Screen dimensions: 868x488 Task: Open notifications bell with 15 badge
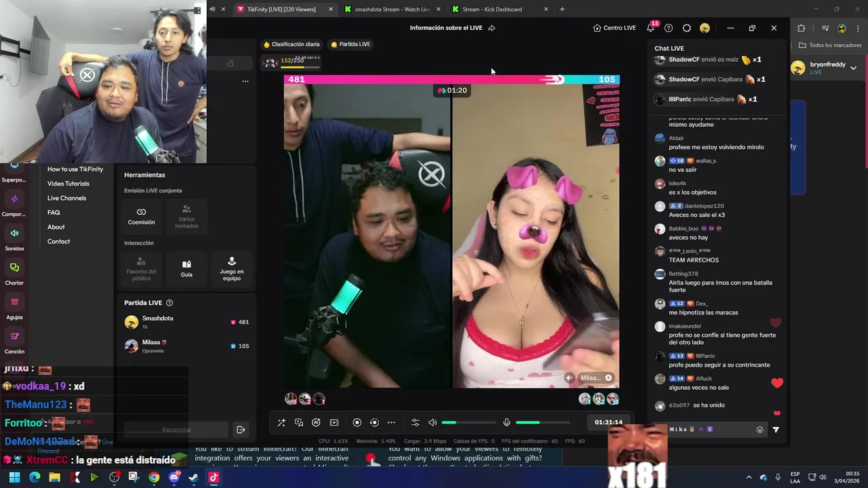tap(652, 27)
